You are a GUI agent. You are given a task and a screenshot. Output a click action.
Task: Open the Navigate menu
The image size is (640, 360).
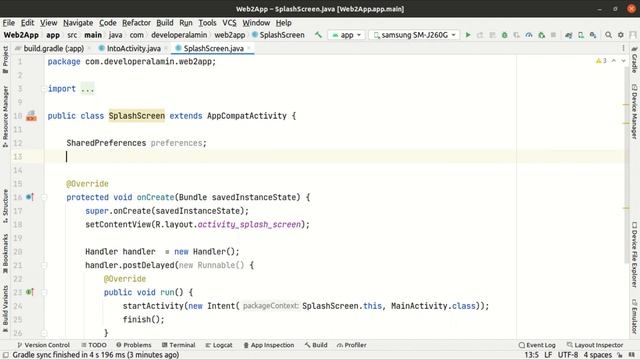click(78, 23)
